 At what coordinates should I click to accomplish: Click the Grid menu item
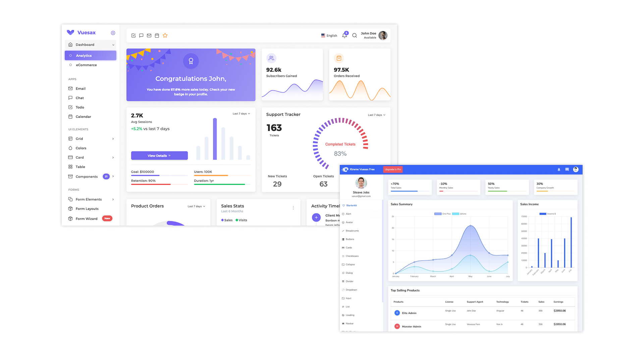pyautogui.click(x=79, y=139)
